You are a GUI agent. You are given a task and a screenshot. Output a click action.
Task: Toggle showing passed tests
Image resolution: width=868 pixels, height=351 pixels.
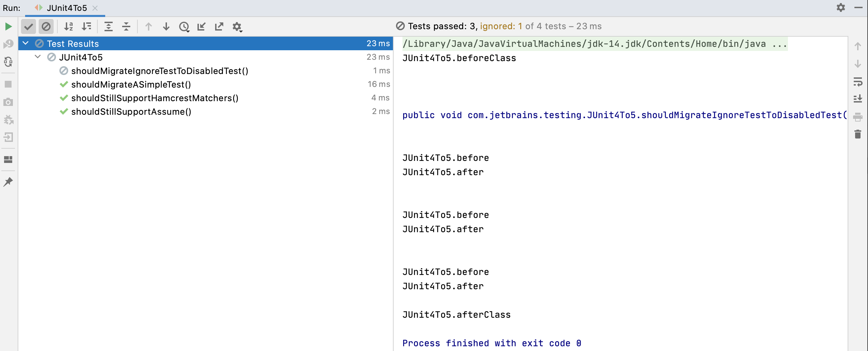pos(29,26)
